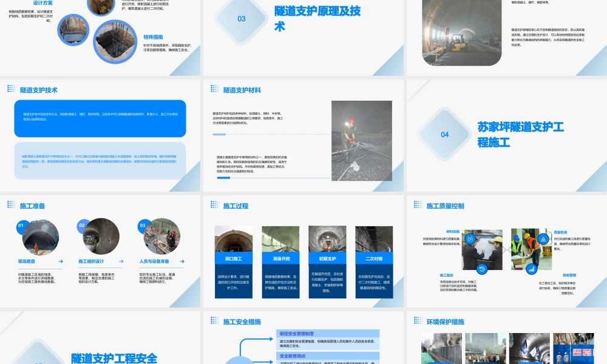
Task: Click the 质量检测 circular icon on worker photo
Action: coord(543,239)
